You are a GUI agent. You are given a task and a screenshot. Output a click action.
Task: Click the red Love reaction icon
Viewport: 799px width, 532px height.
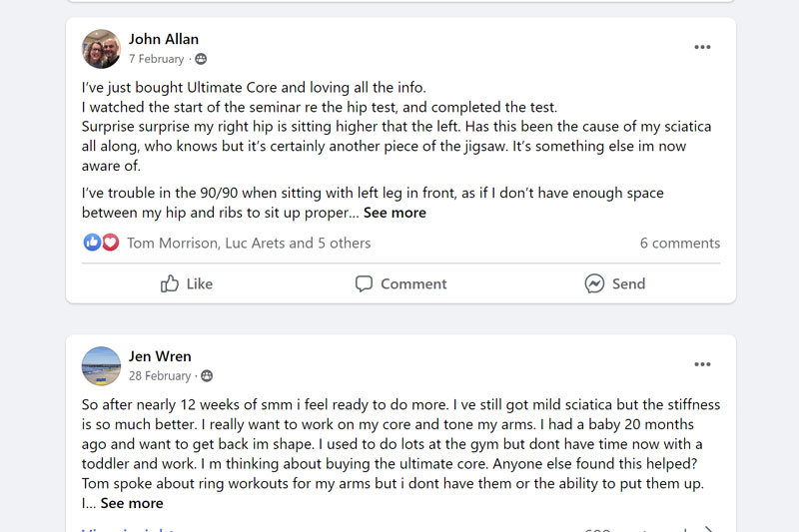[x=109, y=243]
